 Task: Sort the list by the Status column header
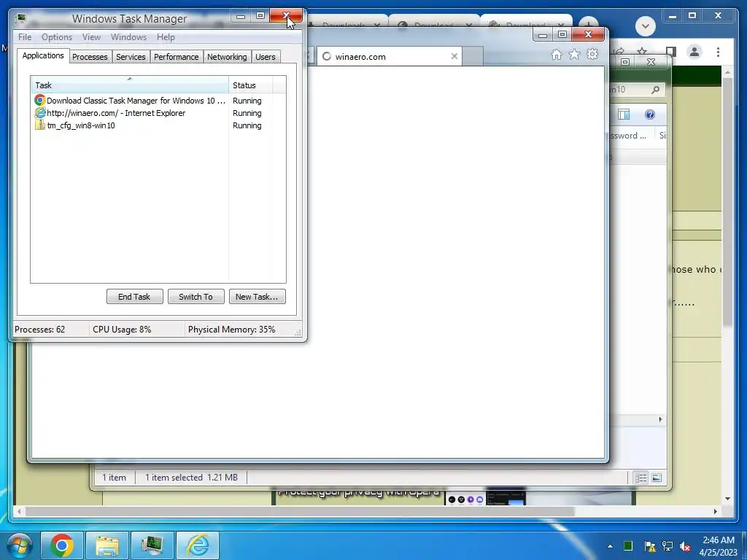[x=251, y=85]
